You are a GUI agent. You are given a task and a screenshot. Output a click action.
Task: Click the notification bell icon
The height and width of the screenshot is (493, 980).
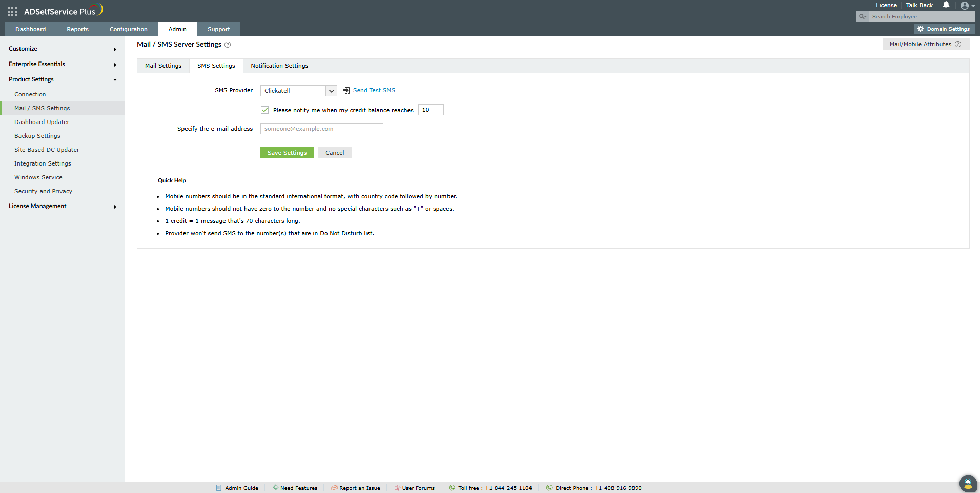946,5
